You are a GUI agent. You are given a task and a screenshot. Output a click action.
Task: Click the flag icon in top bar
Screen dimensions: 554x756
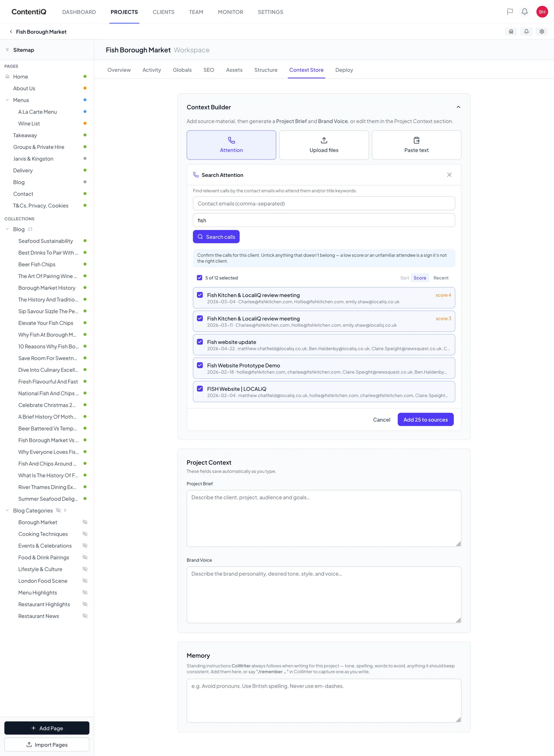coord(510,12)
